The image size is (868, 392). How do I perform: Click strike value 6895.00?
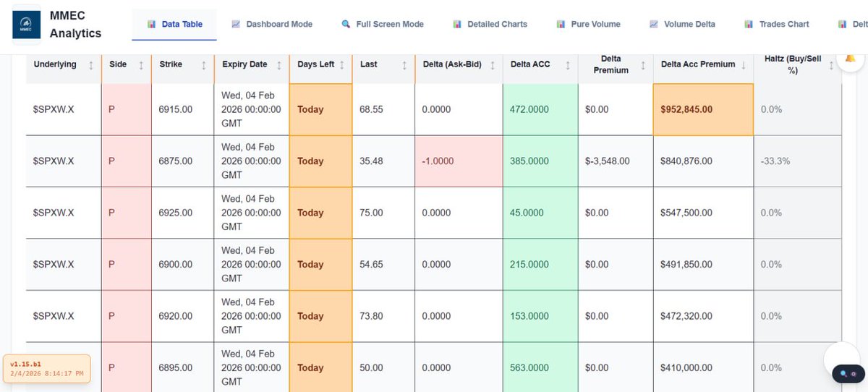[x=176, y=367]
